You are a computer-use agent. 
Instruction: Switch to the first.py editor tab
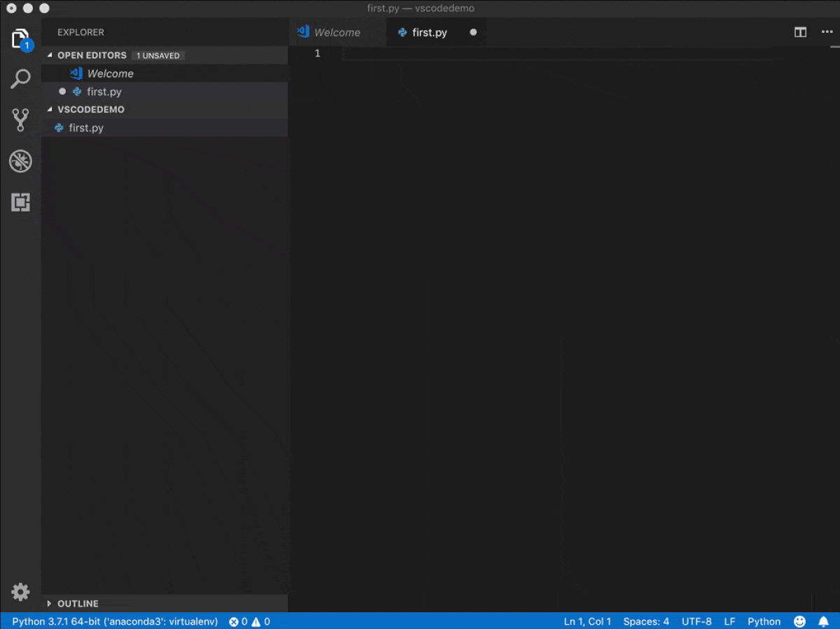[x=435, y=32]
